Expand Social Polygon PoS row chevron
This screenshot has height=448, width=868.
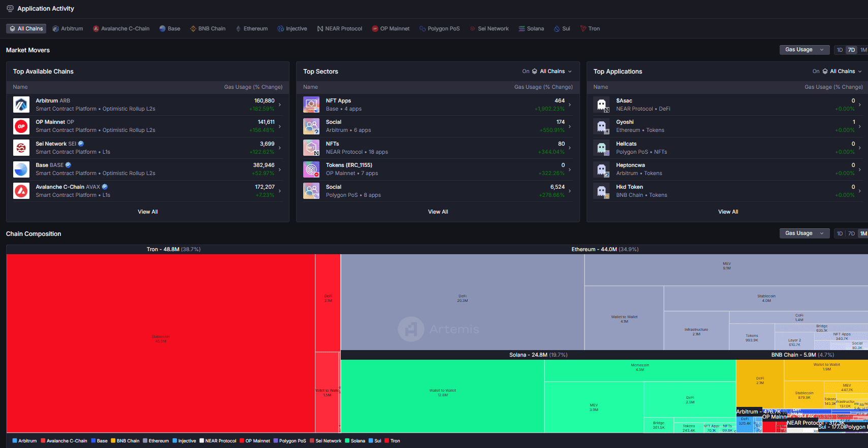point(570,191)
